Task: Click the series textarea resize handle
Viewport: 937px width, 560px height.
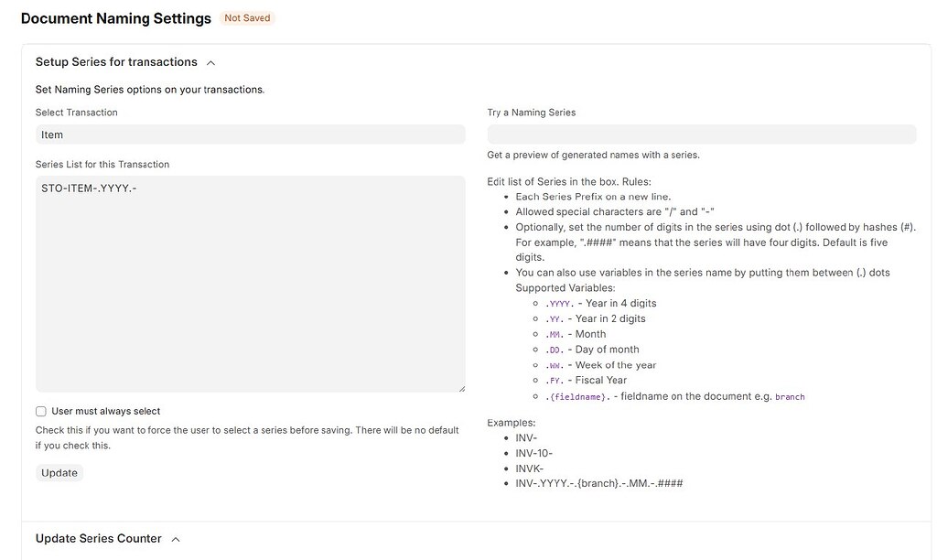Action: 461,387
